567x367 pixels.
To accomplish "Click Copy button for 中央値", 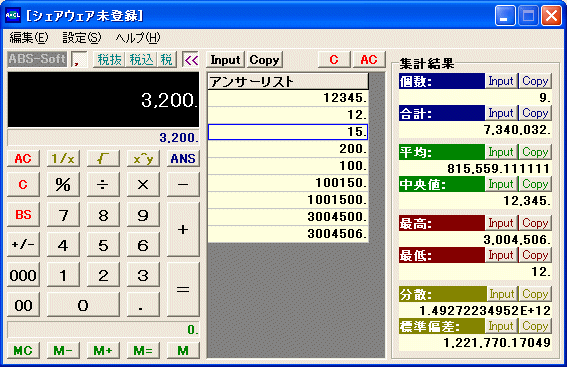I will [535, 184].
